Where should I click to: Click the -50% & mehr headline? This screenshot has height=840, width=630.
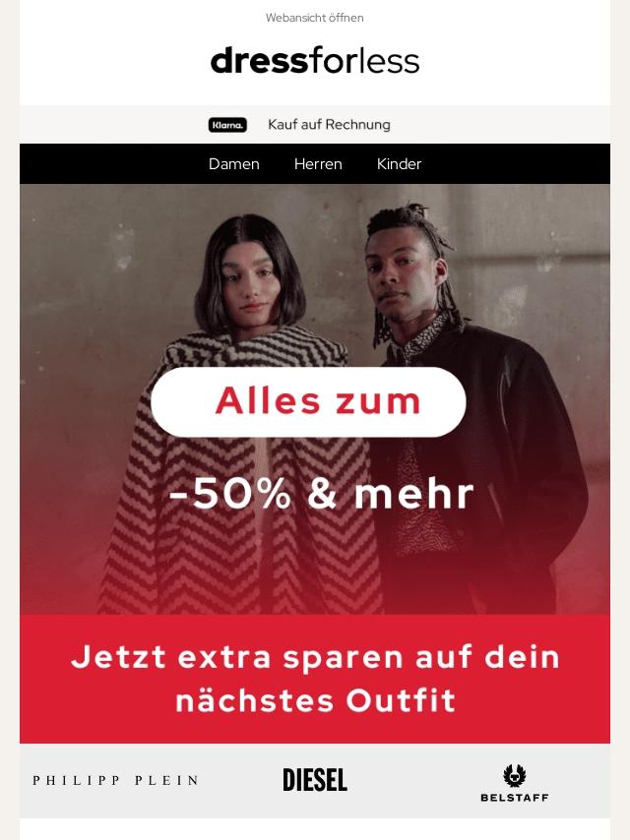click(x=322, y=494)
